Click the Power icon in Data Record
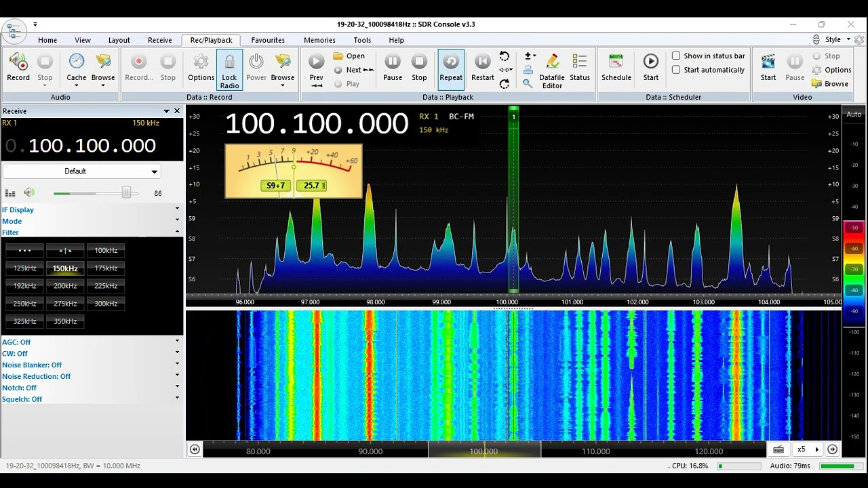Image resolution: width=868 pixels, height=488 pixels. tap(256, 62)
